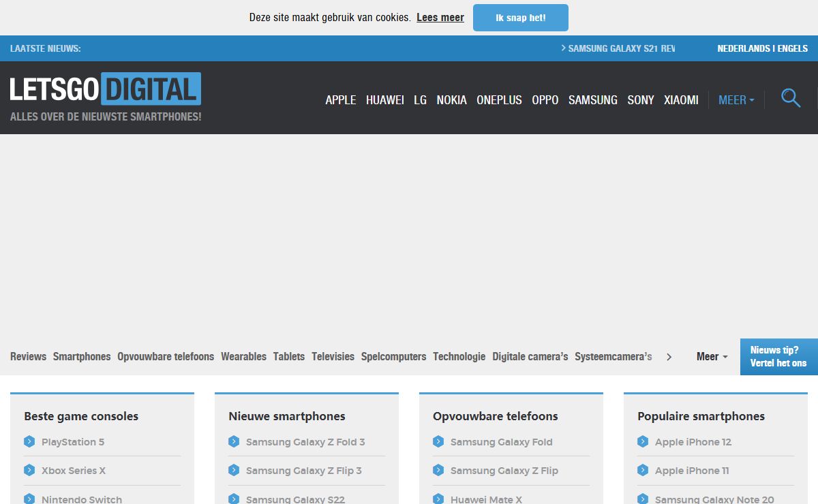
Task: Switch to the Smartphones category
Action: (x=82, y=356)
